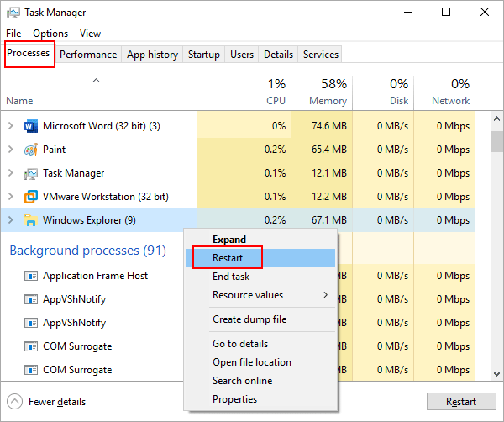Click the Paint process icon
The height and width of the screenshot is (422, 504).
tap(31, 150)
